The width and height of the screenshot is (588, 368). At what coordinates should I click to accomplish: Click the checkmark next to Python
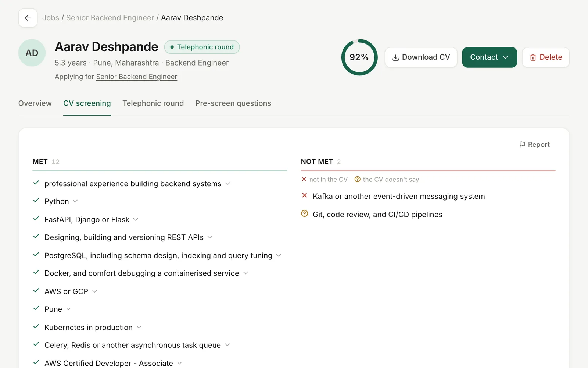click(x=36, y=201)
